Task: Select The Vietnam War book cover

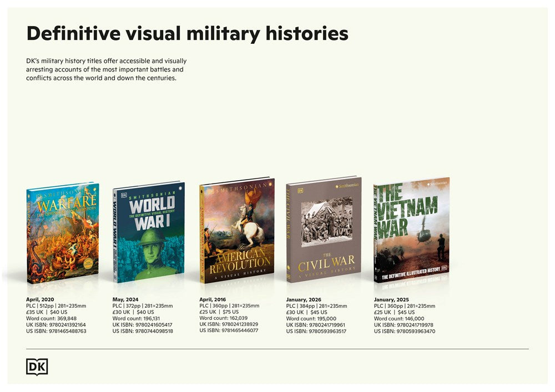Action: pos(411,230)
